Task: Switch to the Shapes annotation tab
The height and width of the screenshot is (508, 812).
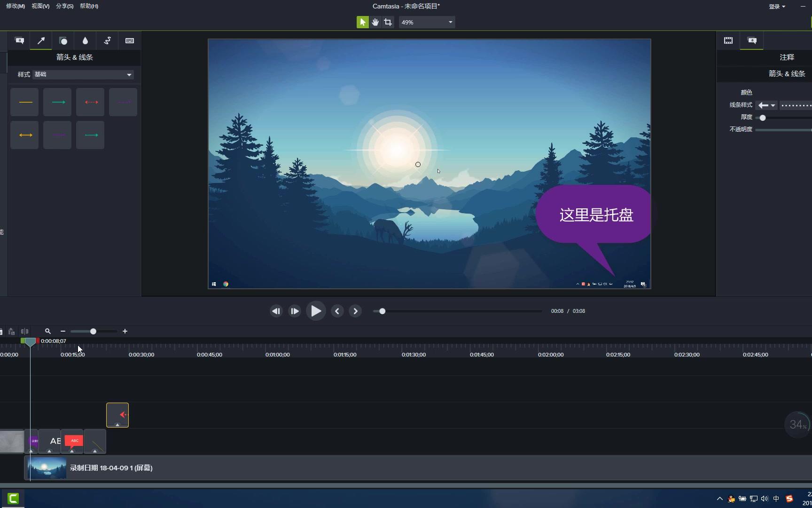Action: [x=63, y=40]
